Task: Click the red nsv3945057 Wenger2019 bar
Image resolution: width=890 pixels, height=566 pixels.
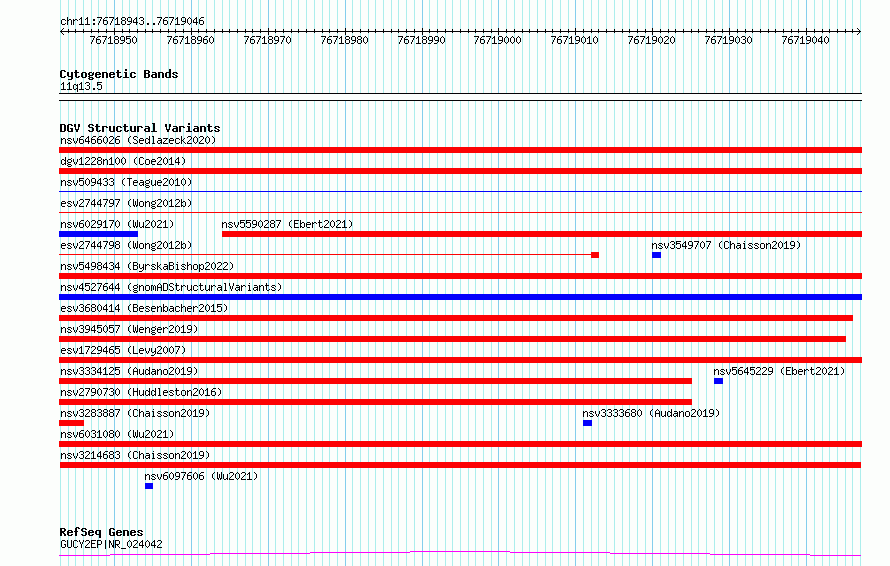Action: (452, 339)
